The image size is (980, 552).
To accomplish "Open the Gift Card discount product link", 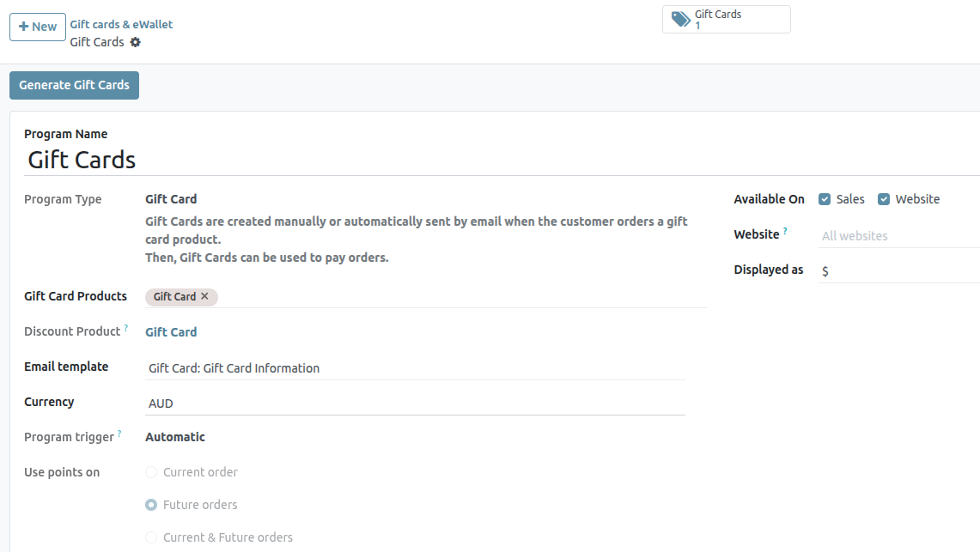I will [x=171, y=332].
